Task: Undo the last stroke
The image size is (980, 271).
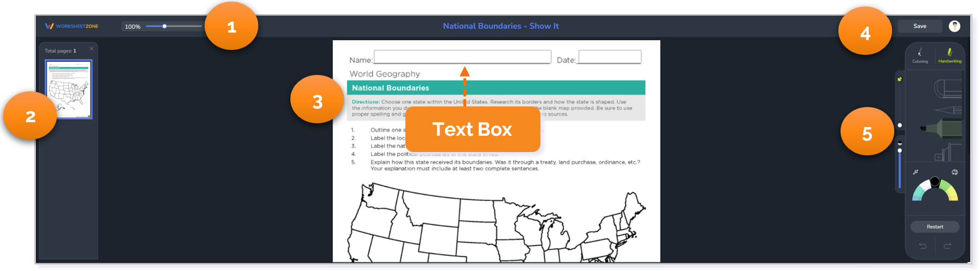Action: (922, 246)
